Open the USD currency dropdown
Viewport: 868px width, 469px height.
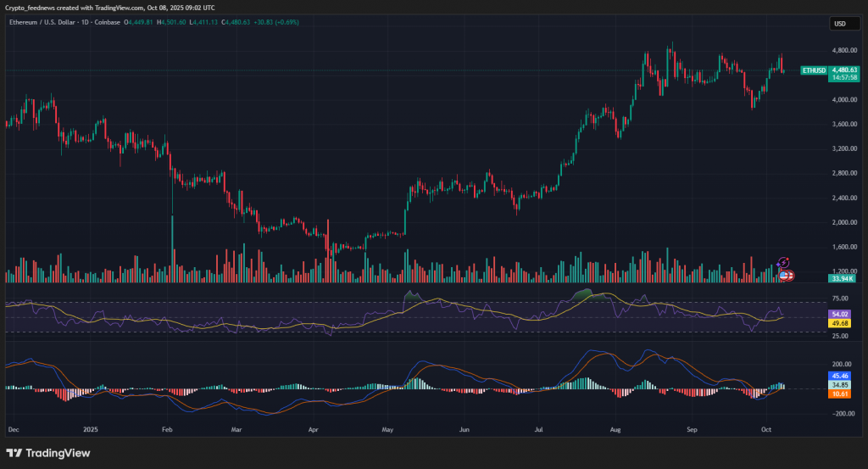[840, 24]
